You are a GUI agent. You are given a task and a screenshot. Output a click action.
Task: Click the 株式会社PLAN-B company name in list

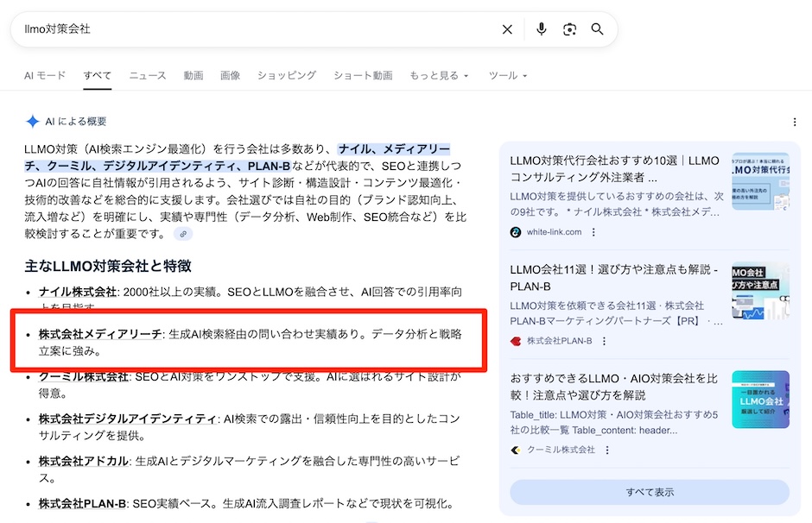[x=82, y=503]
